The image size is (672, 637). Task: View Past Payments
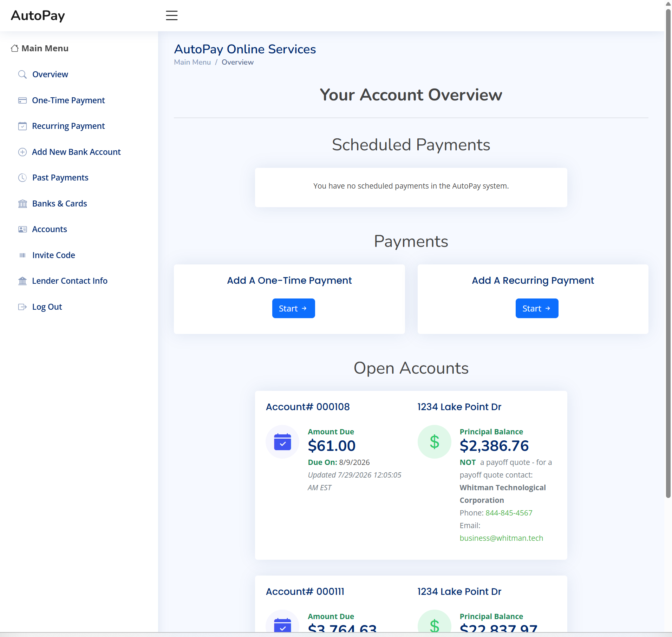60,178
